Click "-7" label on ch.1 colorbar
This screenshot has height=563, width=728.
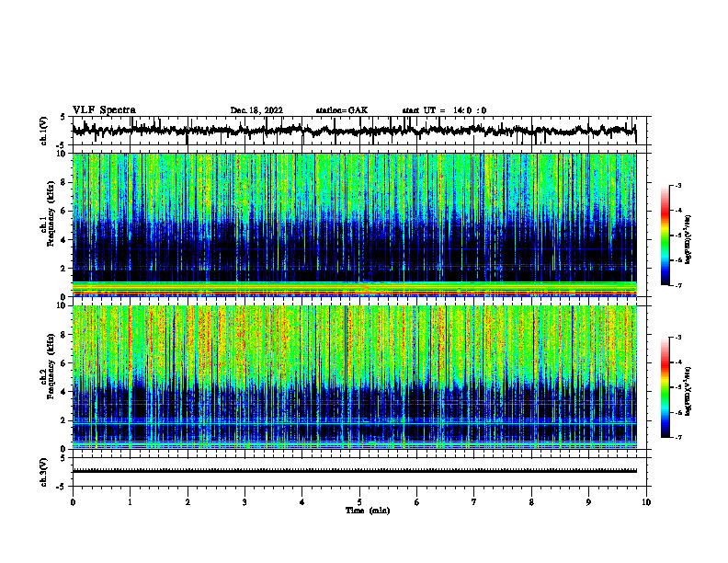point(678,285)
